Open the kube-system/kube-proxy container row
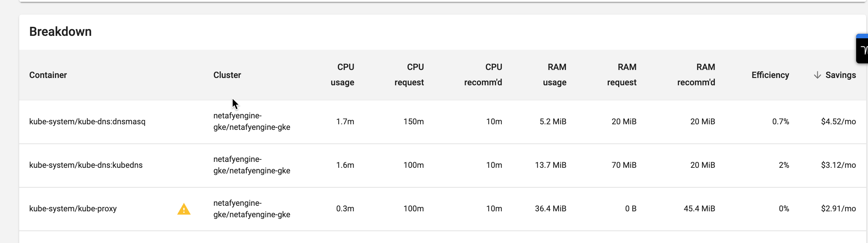The width and height of the screenshot is (868, 243). pyautogui.click(x=442, y=209)
